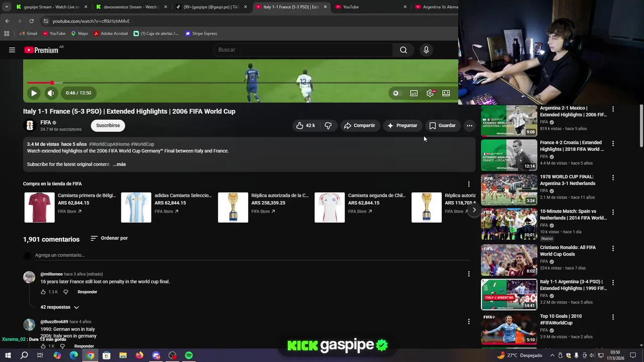Open OBS Studio from the taskbar

173,355
